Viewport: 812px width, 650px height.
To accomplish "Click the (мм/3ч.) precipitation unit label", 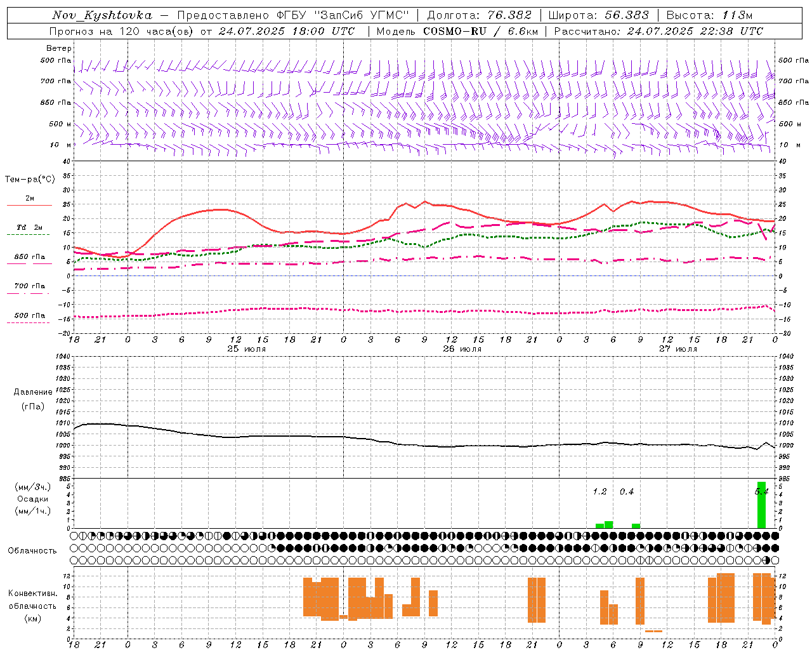I will click(x=33, y=487).
